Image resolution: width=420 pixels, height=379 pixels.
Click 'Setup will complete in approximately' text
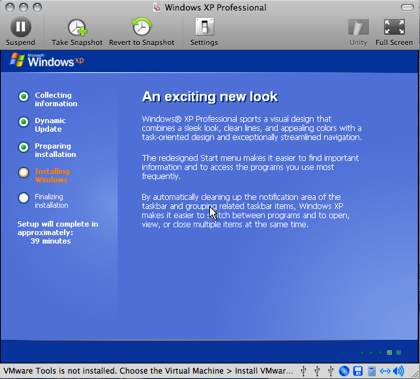click(x=58, y=228)
